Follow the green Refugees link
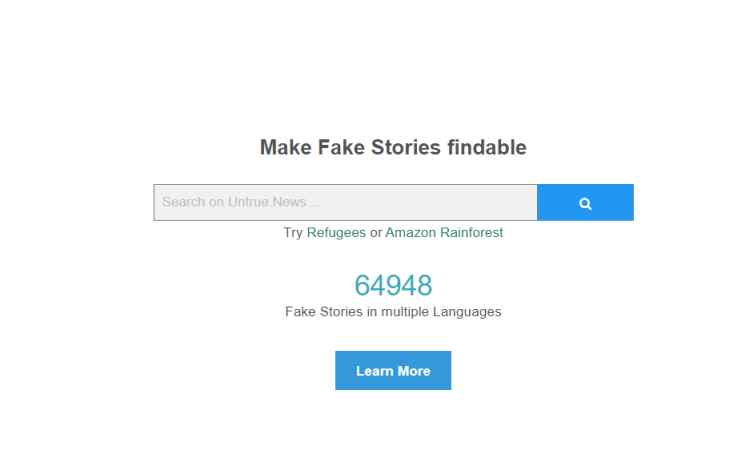 336,232
